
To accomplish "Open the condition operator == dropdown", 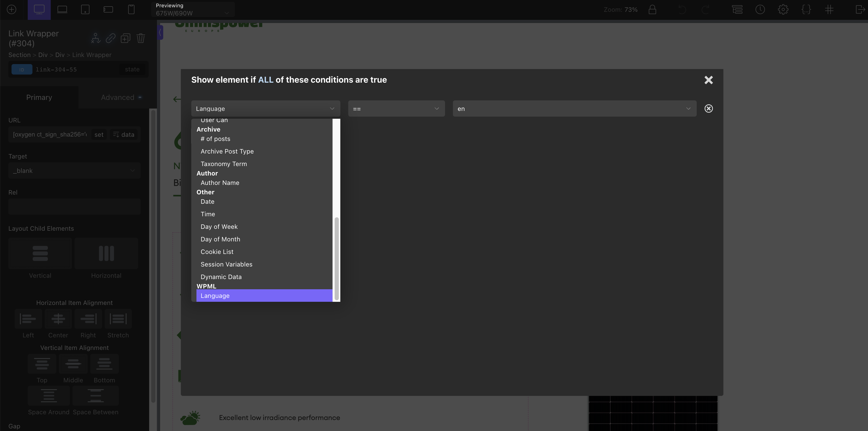I will 396,109.
